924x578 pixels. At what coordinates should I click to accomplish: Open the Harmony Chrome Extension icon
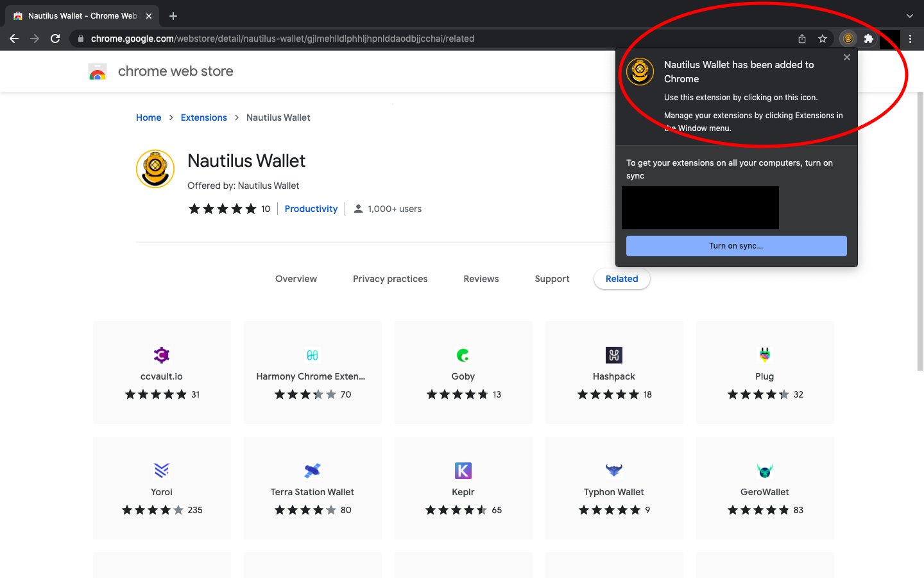[312, 355]
